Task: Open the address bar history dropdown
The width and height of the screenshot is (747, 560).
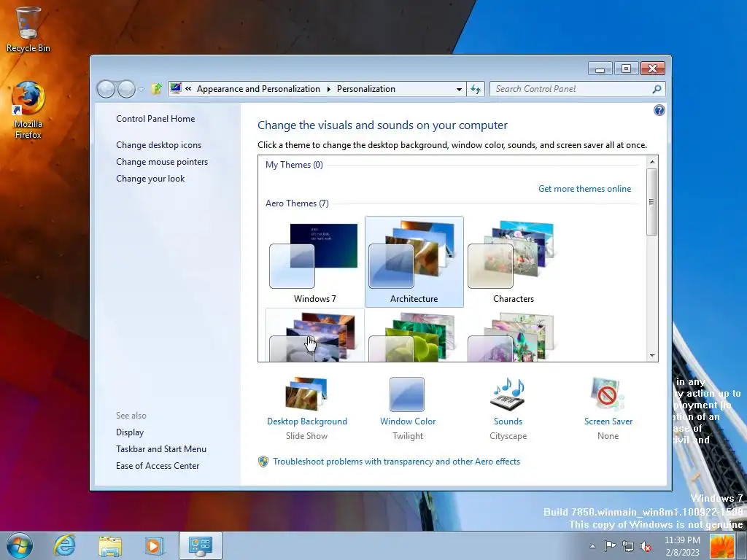Action: click(x=459, y=89)
